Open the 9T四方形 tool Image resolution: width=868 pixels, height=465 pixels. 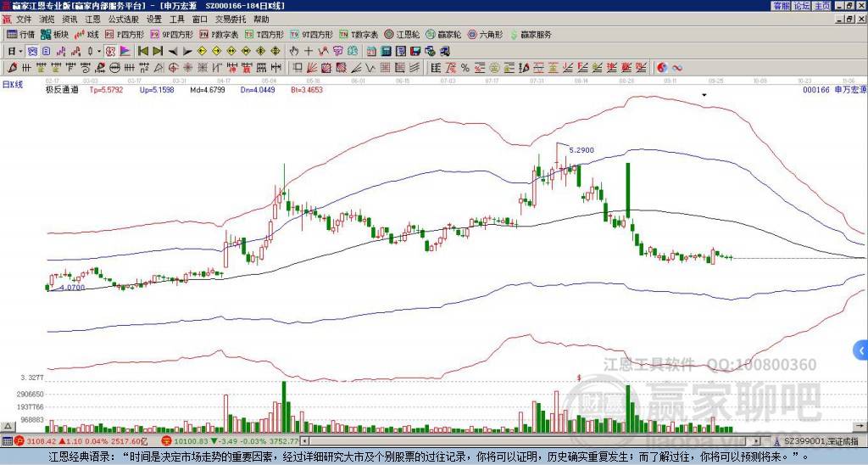point(311,34)
